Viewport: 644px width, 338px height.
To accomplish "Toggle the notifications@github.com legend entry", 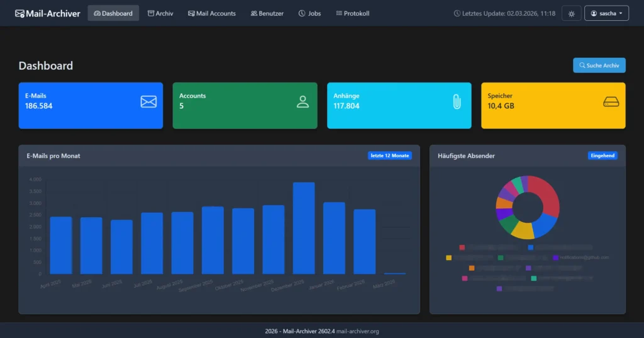I will click(581, 257).
